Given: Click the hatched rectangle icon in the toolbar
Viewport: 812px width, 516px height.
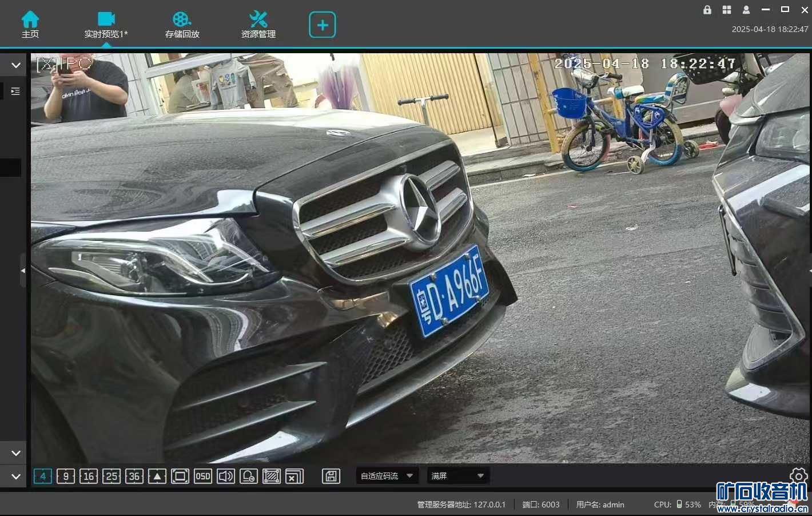Looking at the screenshot, I should [x=272, y=476].
